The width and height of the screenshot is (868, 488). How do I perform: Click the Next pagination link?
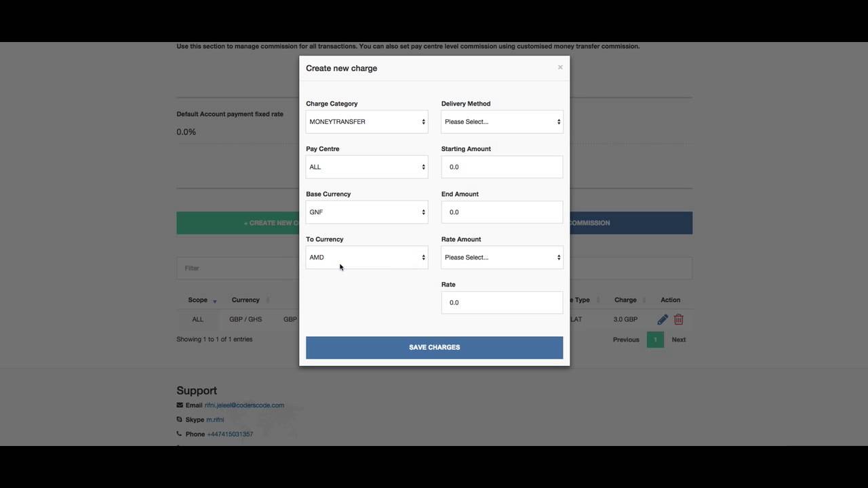pos(679,340)
